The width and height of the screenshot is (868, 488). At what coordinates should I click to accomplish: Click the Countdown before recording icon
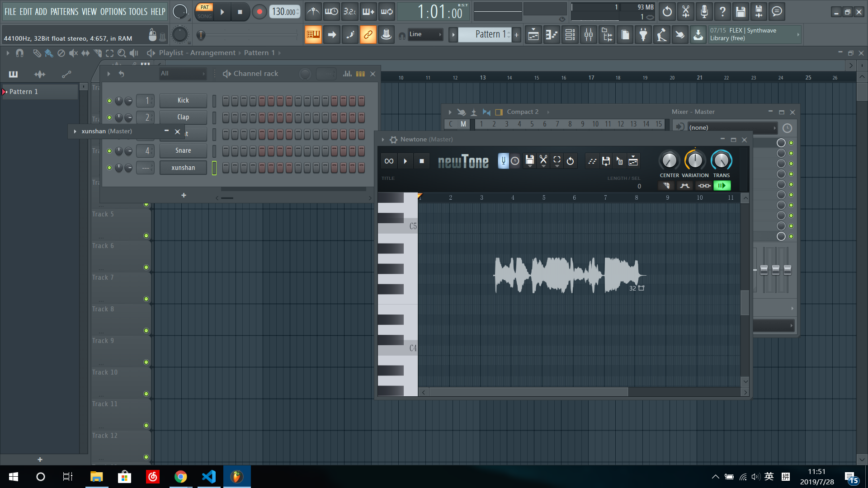350,12
